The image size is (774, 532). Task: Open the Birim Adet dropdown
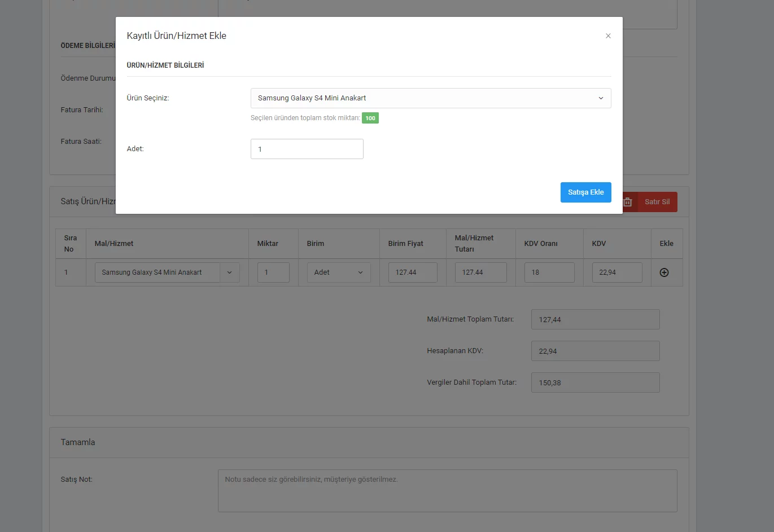click(x=339, y=272)
